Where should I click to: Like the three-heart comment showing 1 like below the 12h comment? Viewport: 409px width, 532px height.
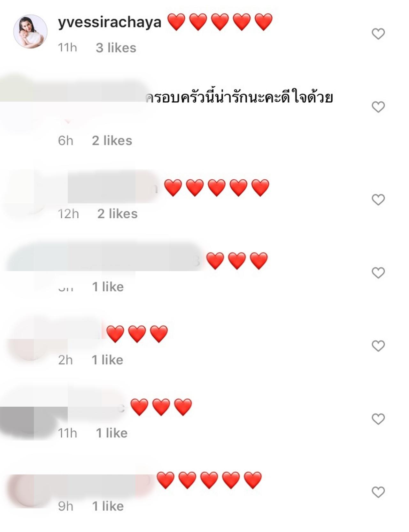point(378,273)
